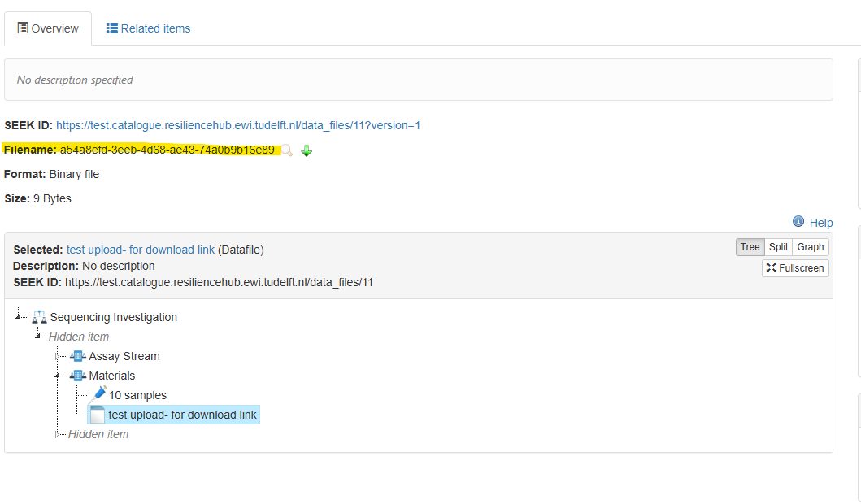861x504 pixels.
Task: Click the 'Binary file' format value
Action: pyautogui.click(x=74, y=174)
